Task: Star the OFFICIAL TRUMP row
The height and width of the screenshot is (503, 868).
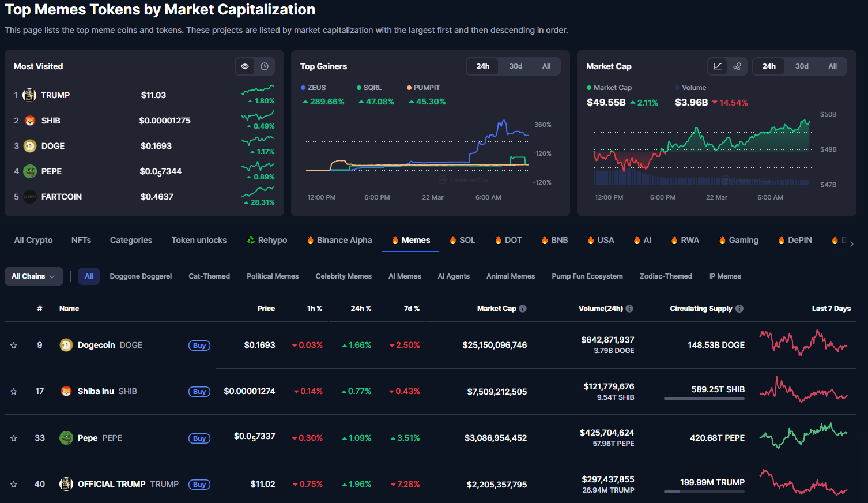Action: 14,485
